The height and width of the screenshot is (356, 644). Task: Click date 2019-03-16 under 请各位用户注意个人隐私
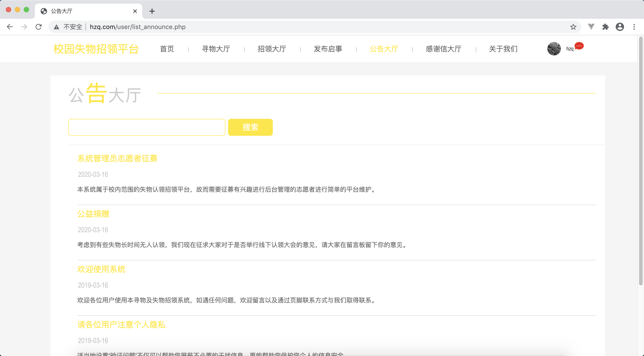(x=93, y=341)
